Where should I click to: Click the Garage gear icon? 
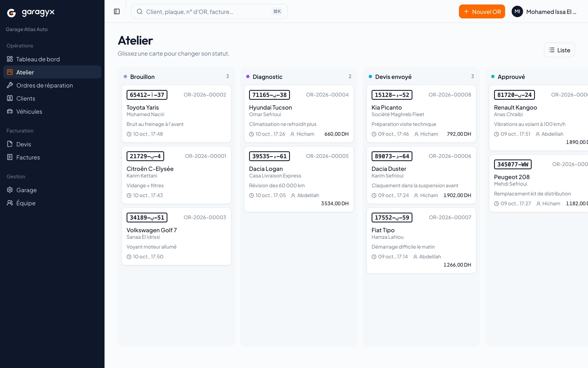pos(10,190)
